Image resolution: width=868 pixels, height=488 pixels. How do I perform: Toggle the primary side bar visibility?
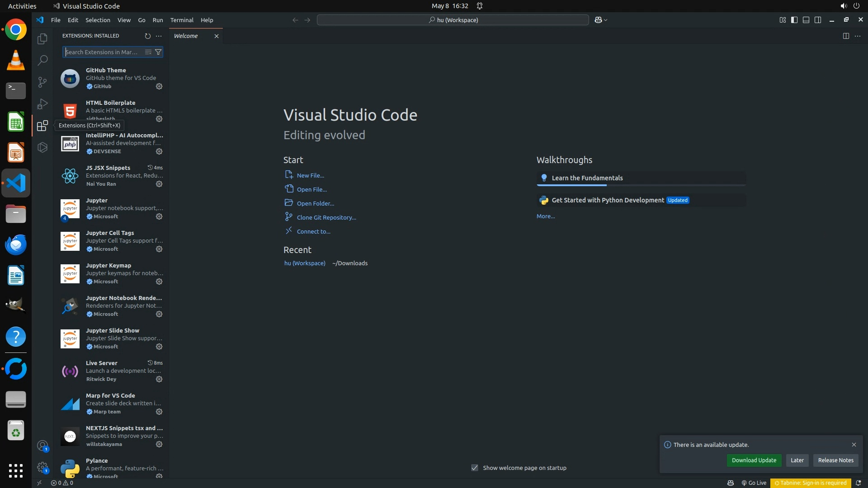click(794, 20)
